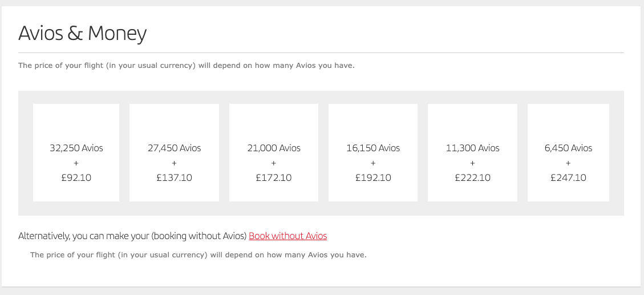Click the £137.10 price label
This screenshot has height=295, width=644.
(174, 177)
